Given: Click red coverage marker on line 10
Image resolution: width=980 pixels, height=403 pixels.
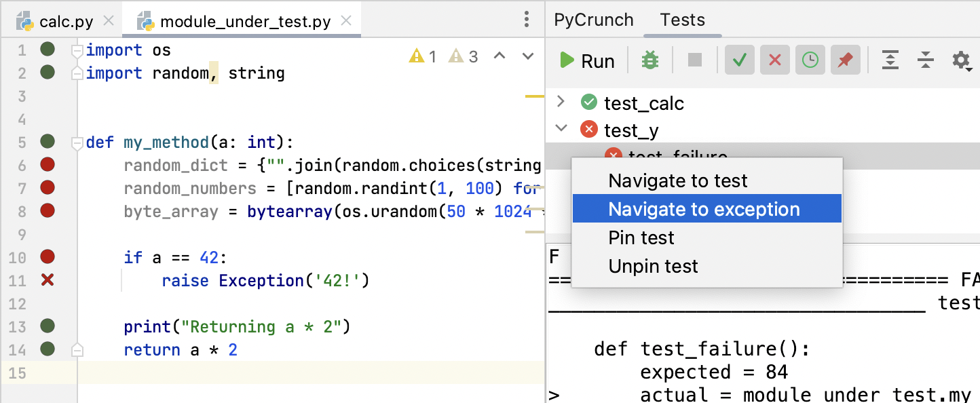Looking at the screenshot, I should coord(47,256).
